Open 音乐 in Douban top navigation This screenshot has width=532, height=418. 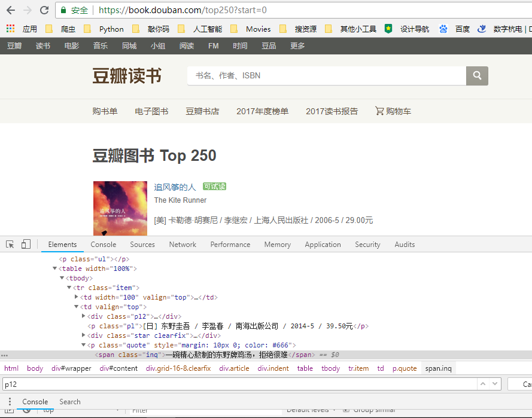(x=101, y=46)
